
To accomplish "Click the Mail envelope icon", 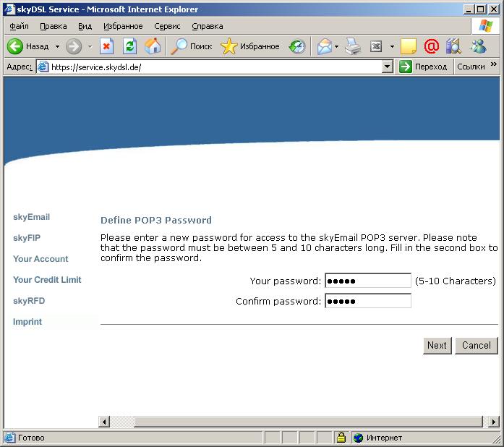I will (x=325, y=47).
